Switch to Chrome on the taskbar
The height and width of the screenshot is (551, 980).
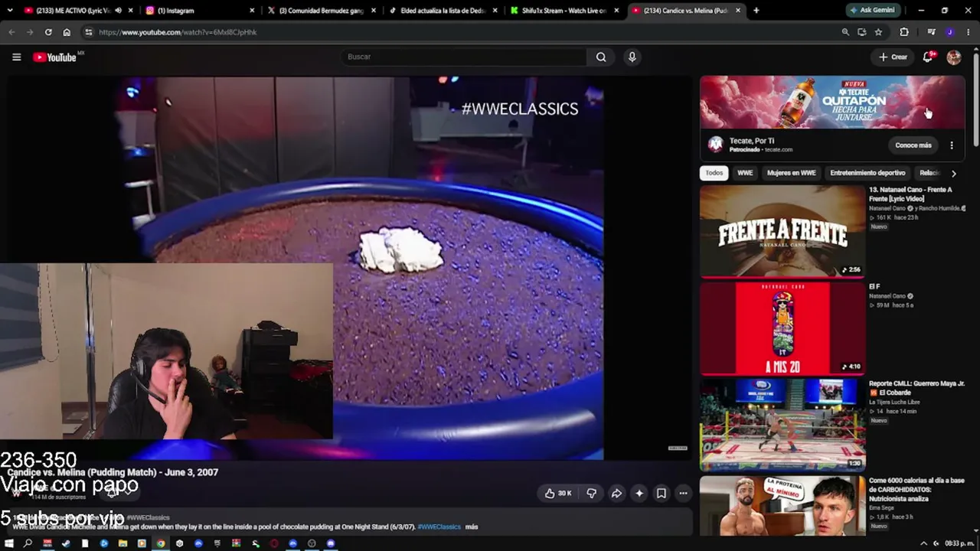(x=161, y=543)
